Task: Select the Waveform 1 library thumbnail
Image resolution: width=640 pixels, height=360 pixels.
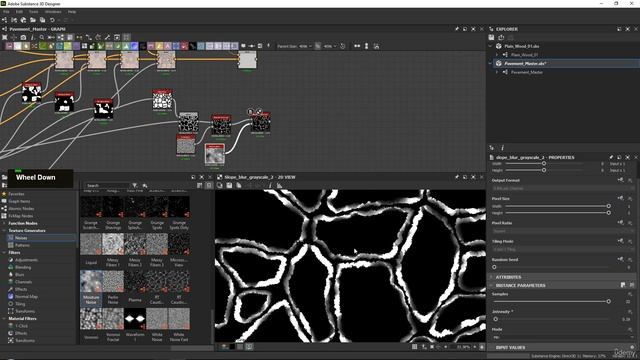Action: (135, 319)
